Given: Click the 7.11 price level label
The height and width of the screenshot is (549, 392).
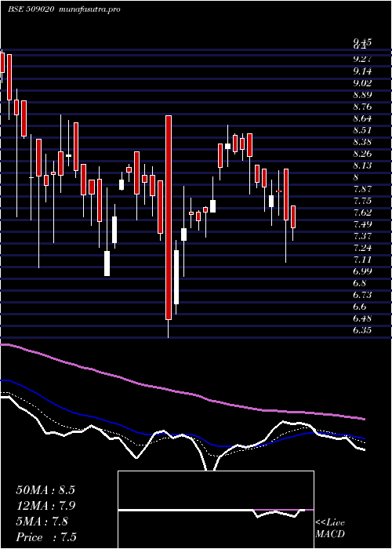Looking at the screenshot, I should [362, 260].
